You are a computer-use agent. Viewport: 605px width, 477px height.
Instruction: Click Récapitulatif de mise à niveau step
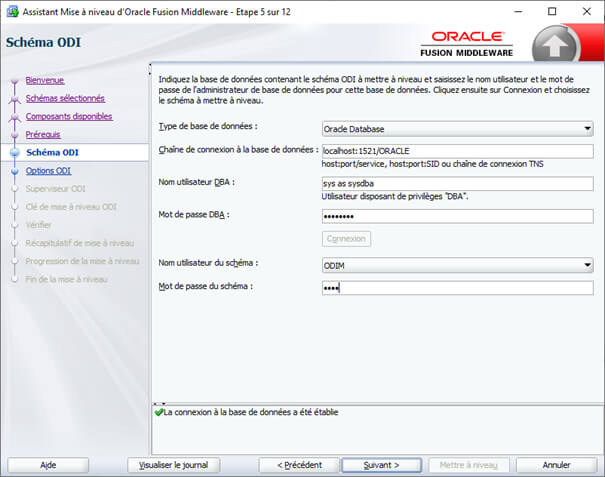(x=79, y=243)
